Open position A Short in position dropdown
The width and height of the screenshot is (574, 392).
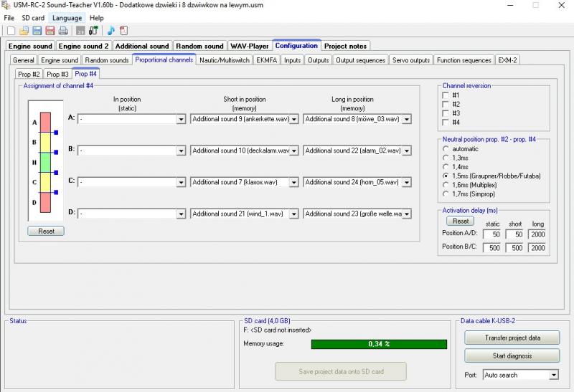pyautogui.click(x=293, y=119)
